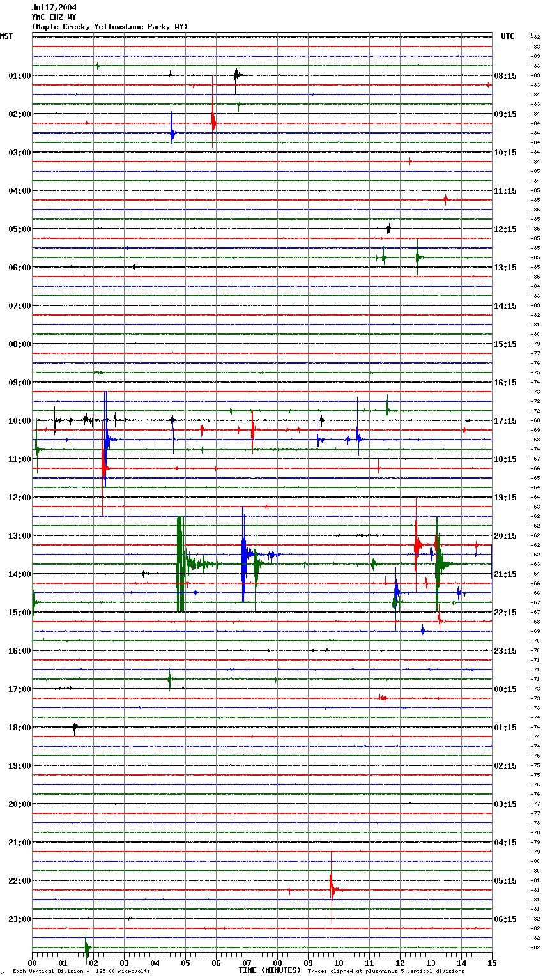Click the 06:00 MST time label

20,268
